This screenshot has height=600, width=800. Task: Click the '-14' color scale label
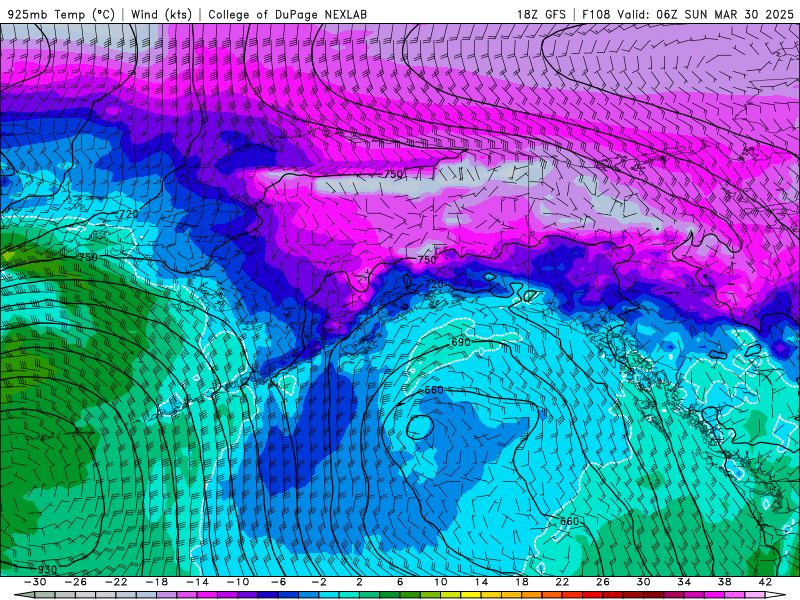coord(197,582)
